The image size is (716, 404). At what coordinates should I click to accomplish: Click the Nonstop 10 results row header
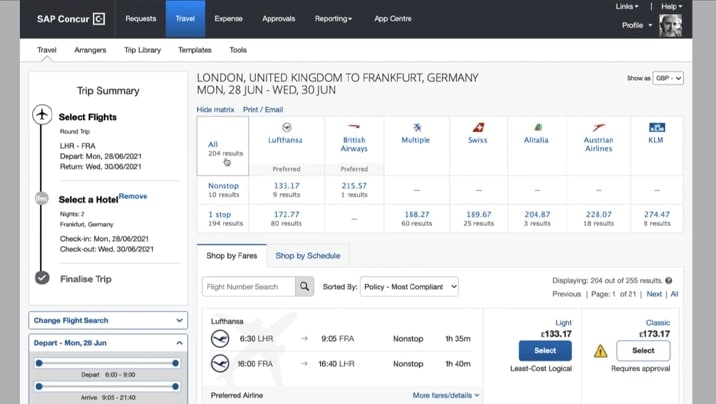click(x=223, y=190)
